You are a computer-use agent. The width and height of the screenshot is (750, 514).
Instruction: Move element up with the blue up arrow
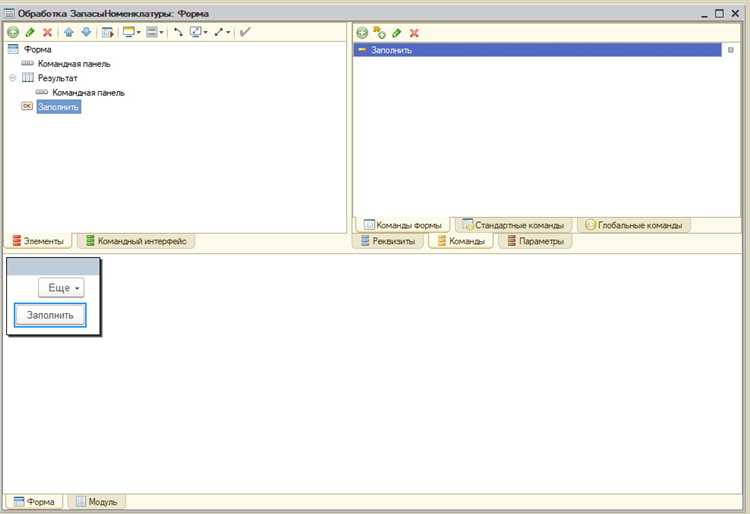click(x=69, y=33)
